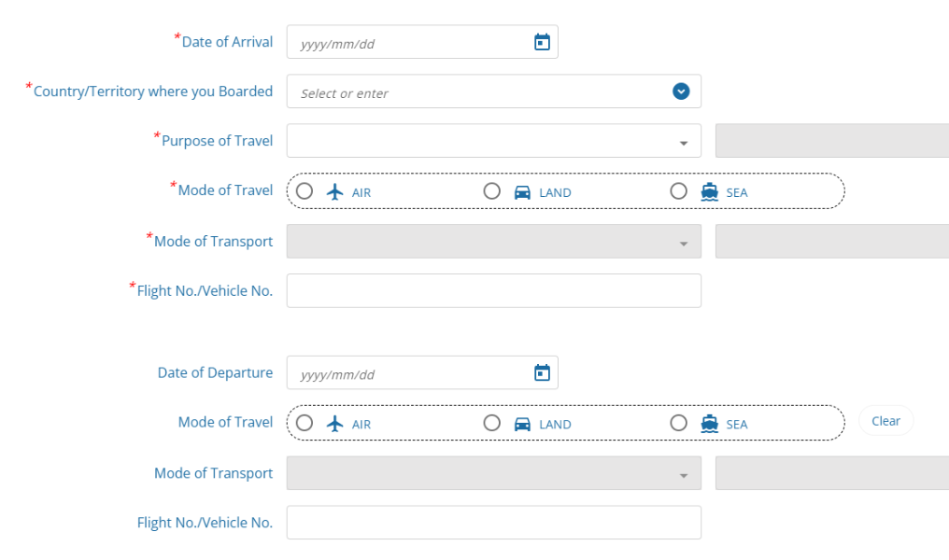
Task: Open the arrival Mode of Transport dropdown
Action: click(x=494, y=242)
